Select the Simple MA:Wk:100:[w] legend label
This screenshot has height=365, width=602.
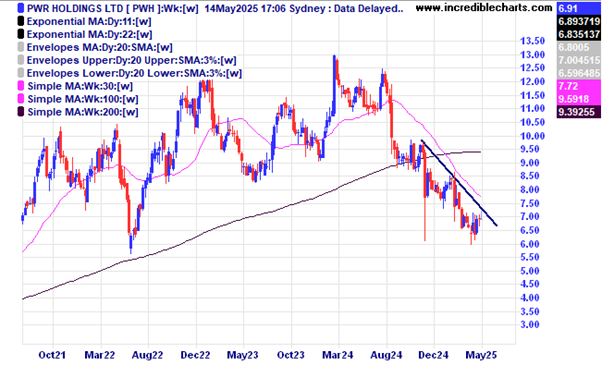click(83, 99)
